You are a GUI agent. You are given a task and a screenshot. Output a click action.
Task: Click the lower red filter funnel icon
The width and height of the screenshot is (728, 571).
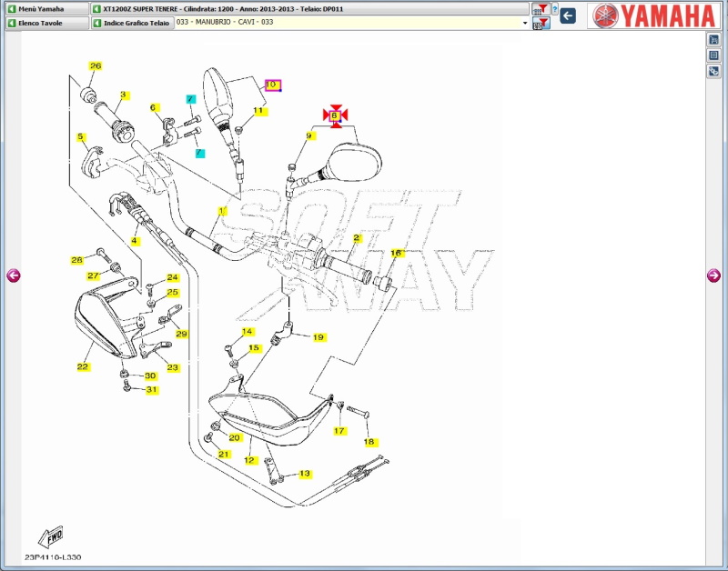541,23
